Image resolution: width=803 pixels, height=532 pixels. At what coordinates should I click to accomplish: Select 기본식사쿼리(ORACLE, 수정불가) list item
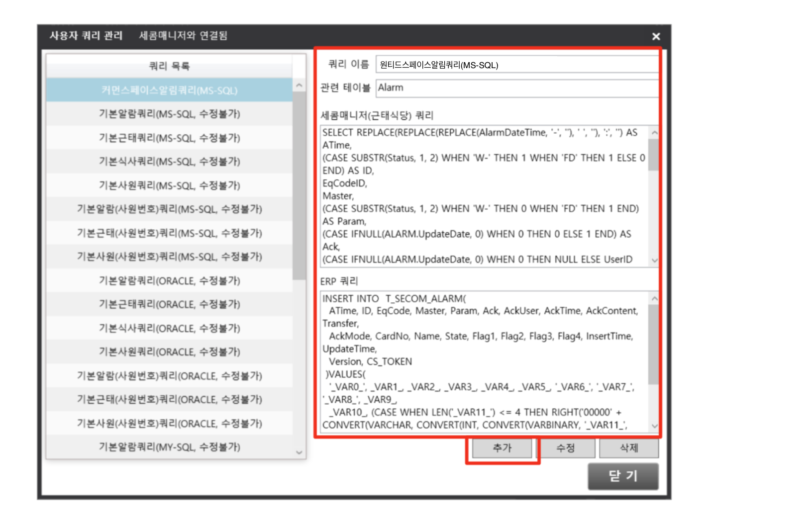point(169,328)
